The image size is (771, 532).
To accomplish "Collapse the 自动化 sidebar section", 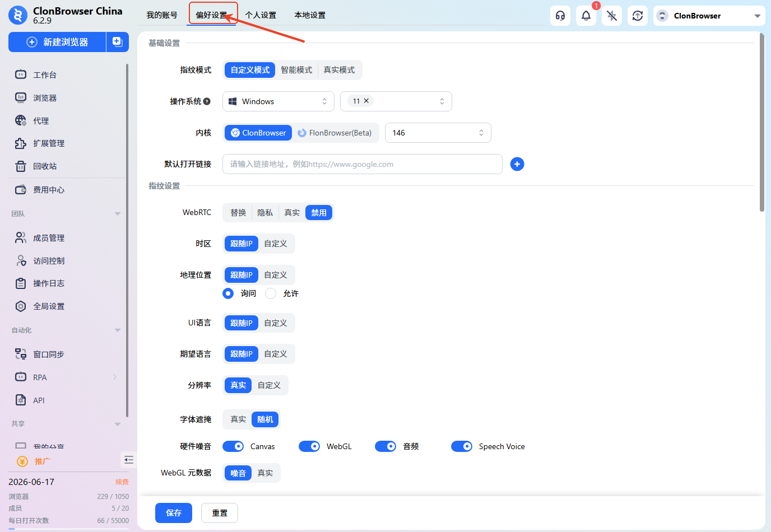I will point(118,330).
